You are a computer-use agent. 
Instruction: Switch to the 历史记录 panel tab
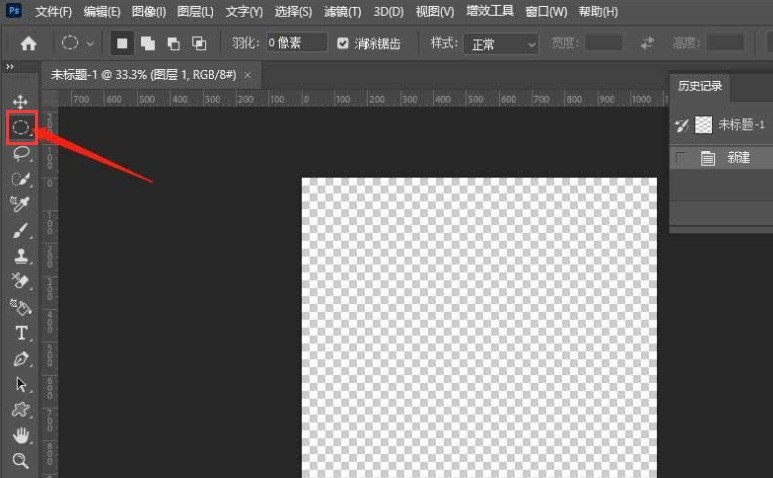[x=700, y=86]
